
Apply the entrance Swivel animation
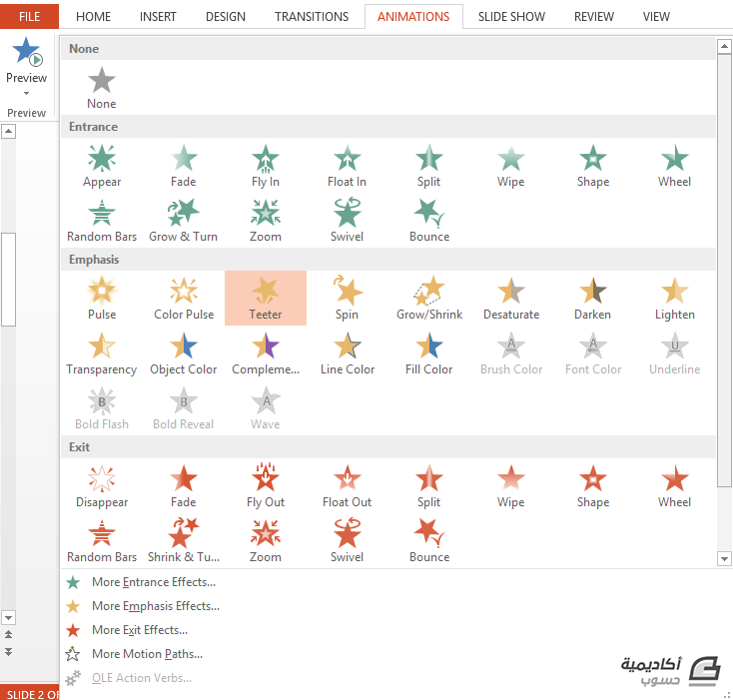[x=347, y=221]
